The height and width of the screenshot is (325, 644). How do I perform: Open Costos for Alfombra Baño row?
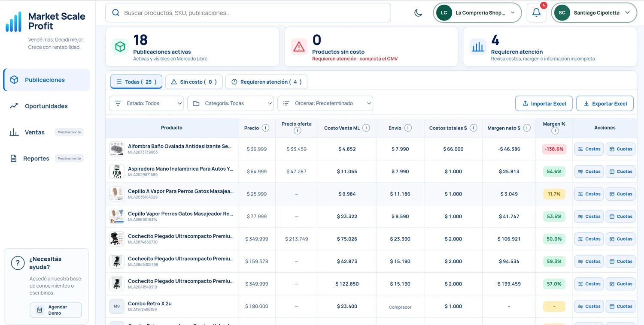(589, 149)
